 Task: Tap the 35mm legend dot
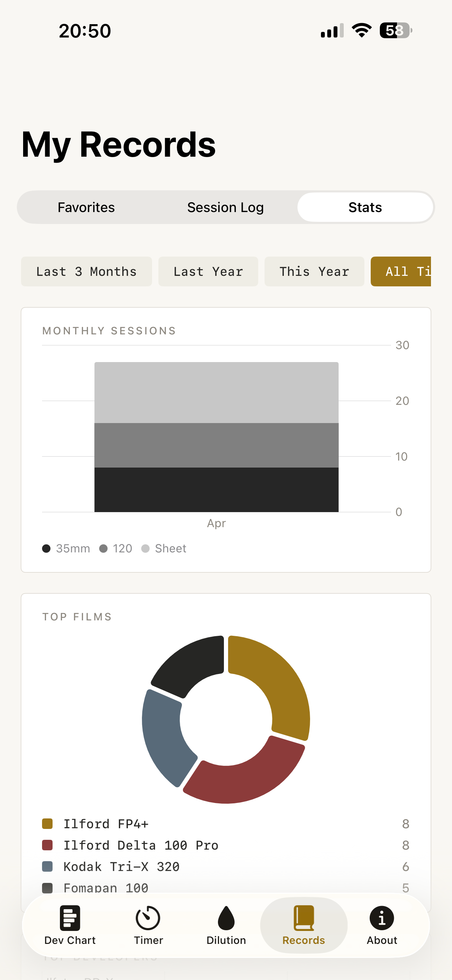(46, 549)
